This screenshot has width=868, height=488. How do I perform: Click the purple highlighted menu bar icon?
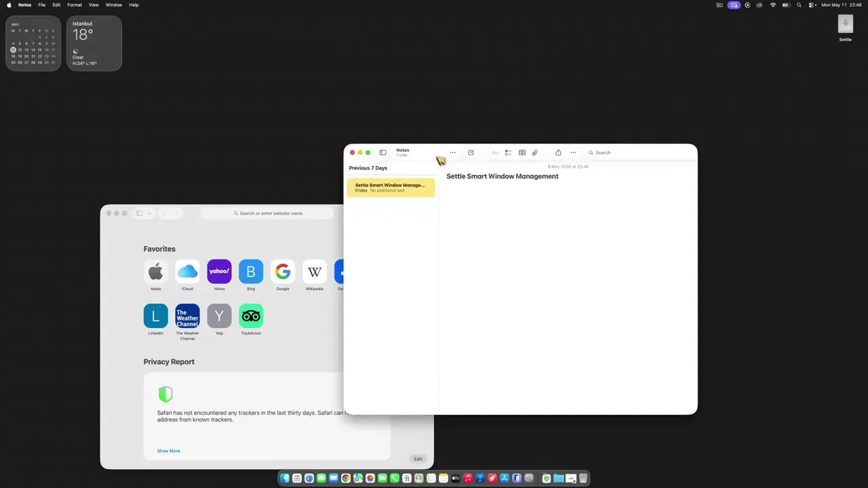click(734, 5)
